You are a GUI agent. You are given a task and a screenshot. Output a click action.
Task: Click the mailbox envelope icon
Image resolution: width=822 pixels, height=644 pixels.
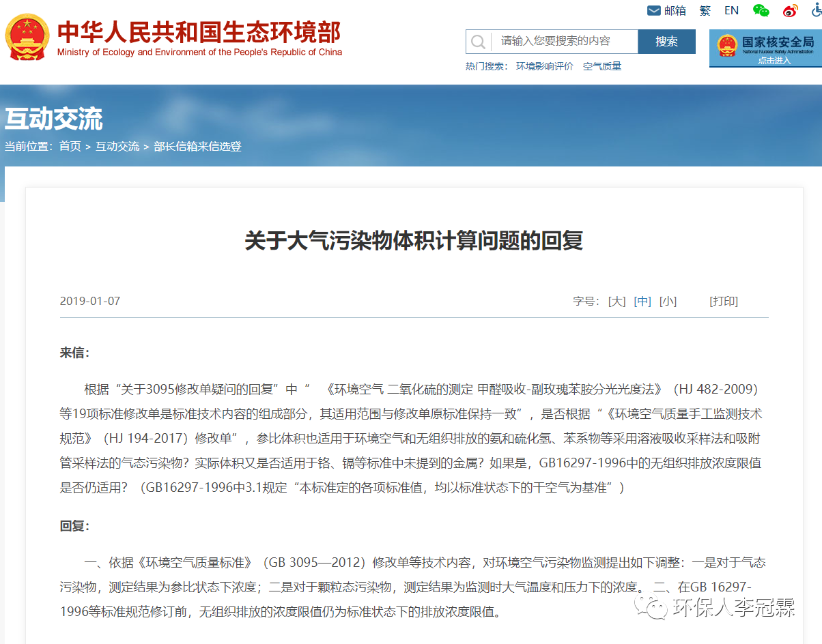point(653,11)
